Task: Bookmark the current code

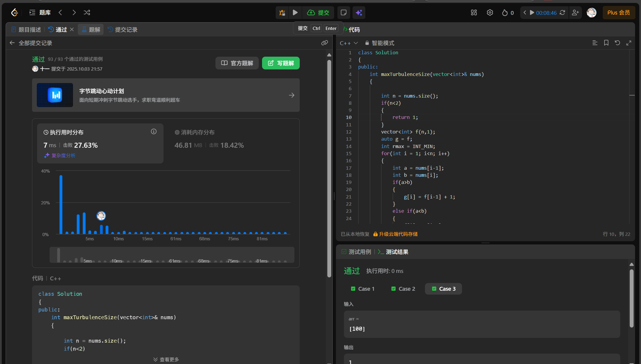Action: point(606,43)
